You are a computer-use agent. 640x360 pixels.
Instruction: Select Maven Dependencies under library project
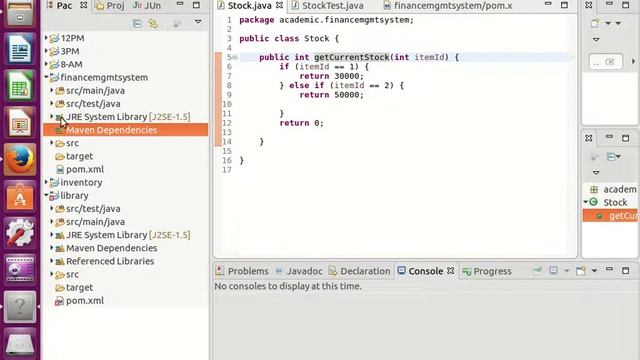[x=111, y=248]
